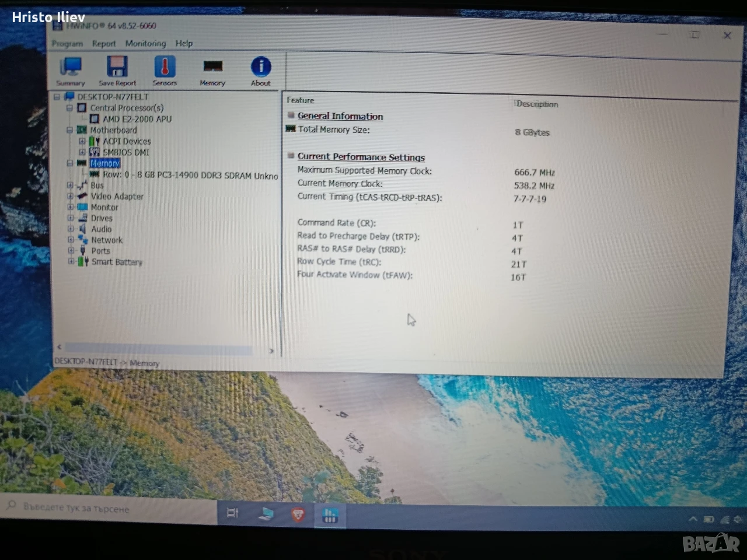Click the status bar path text

[107, 362]
